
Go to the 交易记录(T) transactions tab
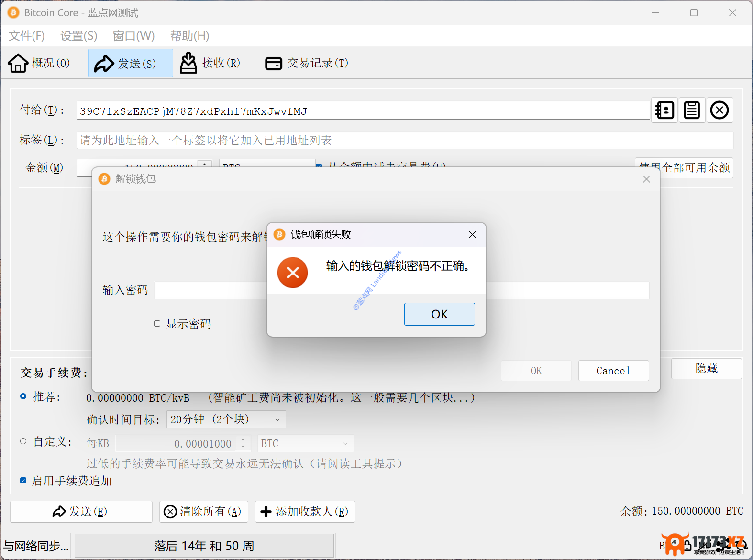point(307,63)
